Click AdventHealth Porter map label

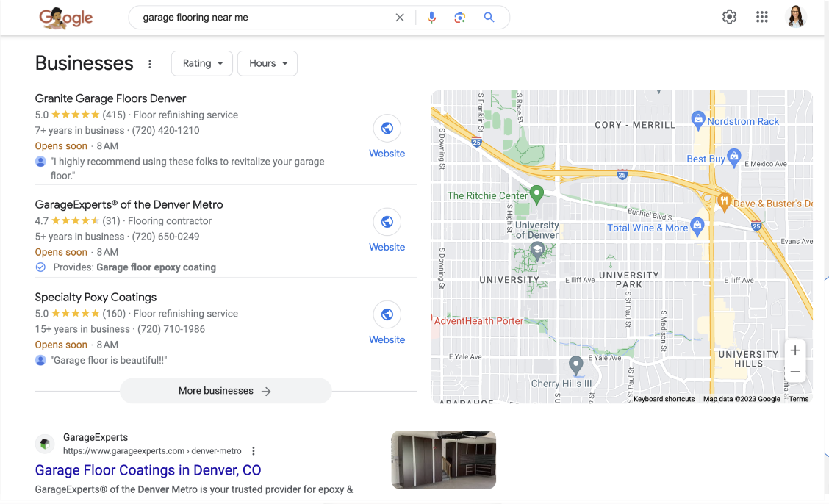click(478, 320)
